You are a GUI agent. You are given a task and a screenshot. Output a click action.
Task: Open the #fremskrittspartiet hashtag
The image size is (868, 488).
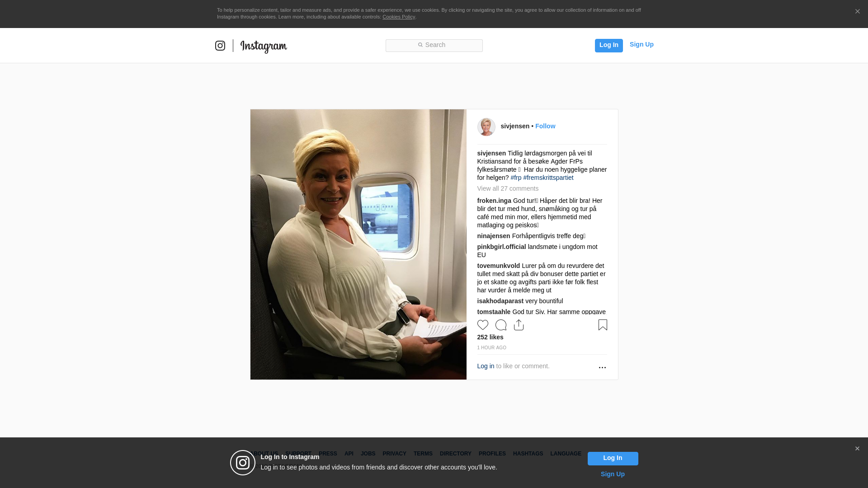pos(548,178)
